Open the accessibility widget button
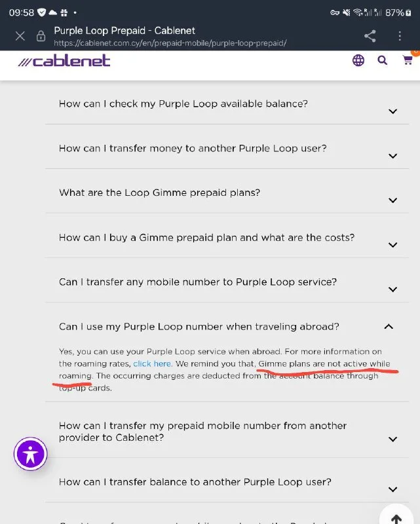 pyautogui.click(x=31, y=453)
